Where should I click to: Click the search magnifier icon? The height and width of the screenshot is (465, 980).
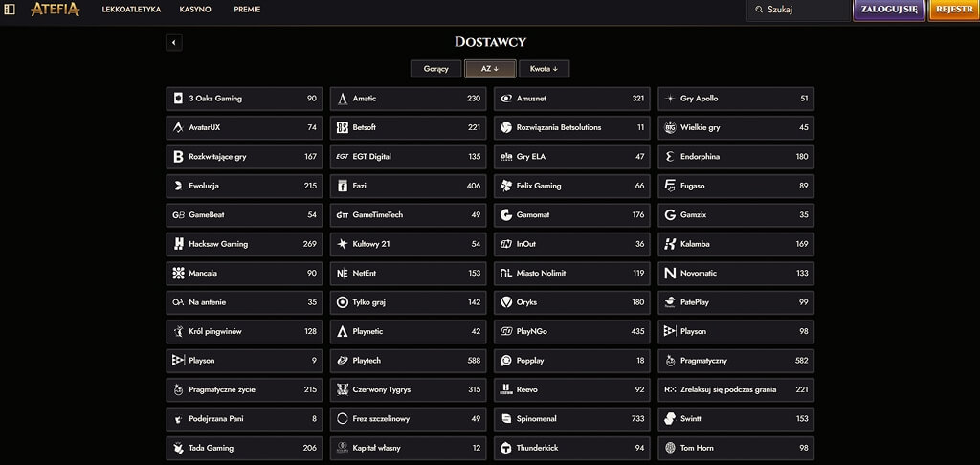tap(759, 10)
